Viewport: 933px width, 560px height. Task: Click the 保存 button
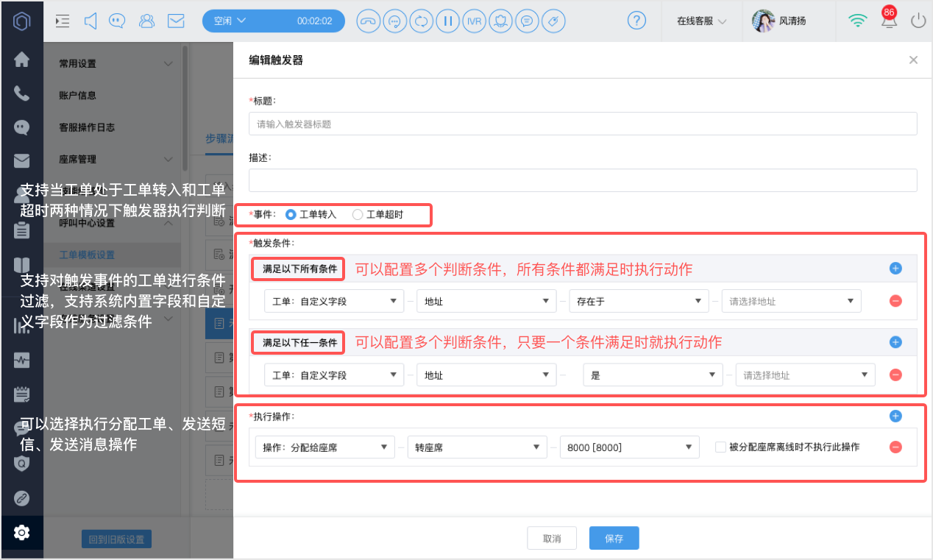[614, 539]
